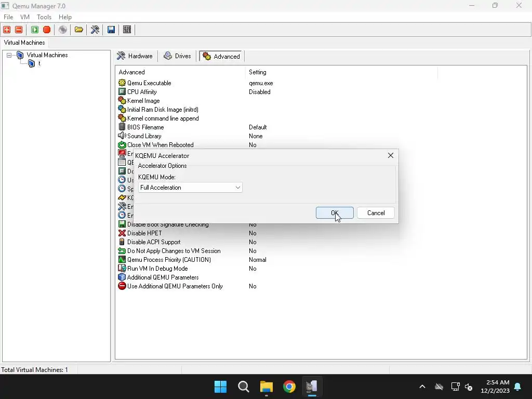Click the 'qemu.exe' setting value
Viewport: 532px width, 399px height.
coord(261,83)
